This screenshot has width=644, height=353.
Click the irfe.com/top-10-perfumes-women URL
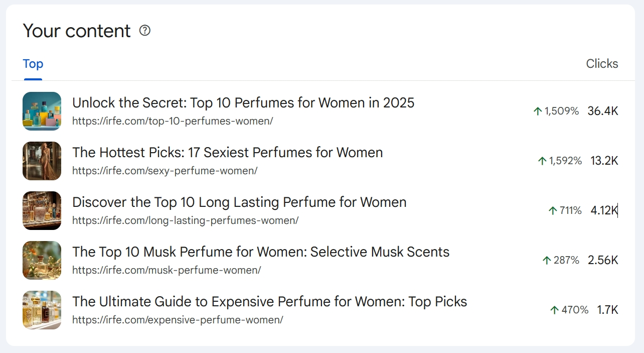click(173, 121)
